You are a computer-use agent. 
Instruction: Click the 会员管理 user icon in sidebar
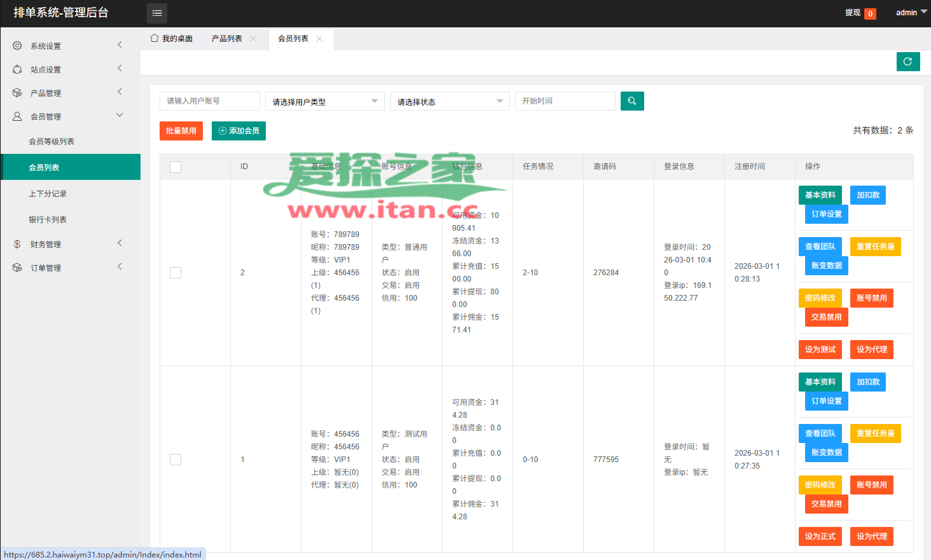[x=17, y=116]
